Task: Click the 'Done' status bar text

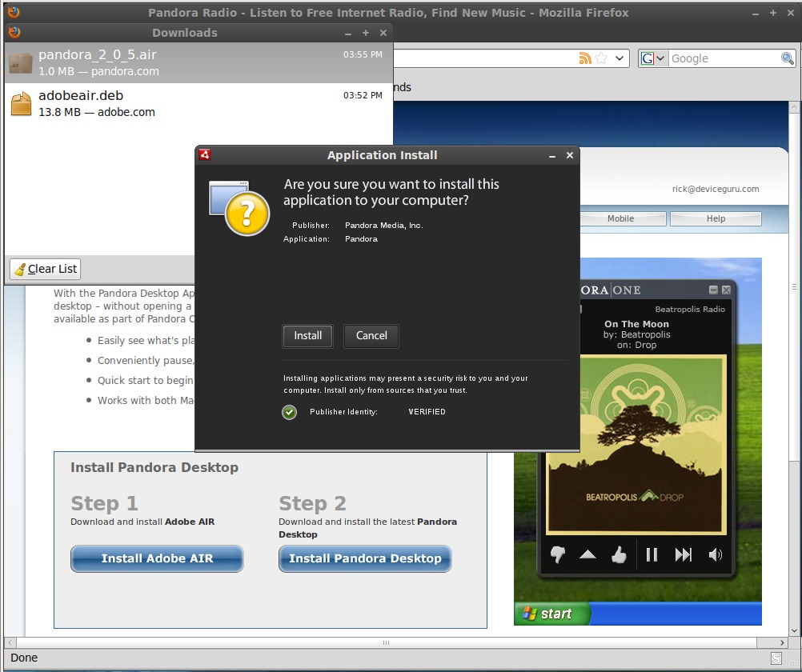Action: point(24,658)
